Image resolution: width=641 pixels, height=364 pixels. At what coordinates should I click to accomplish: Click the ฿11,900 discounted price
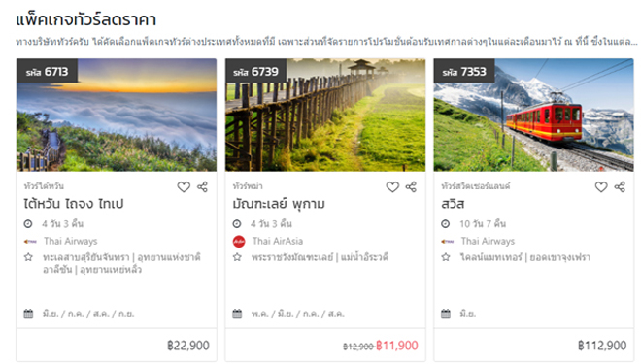coord(397,346)
